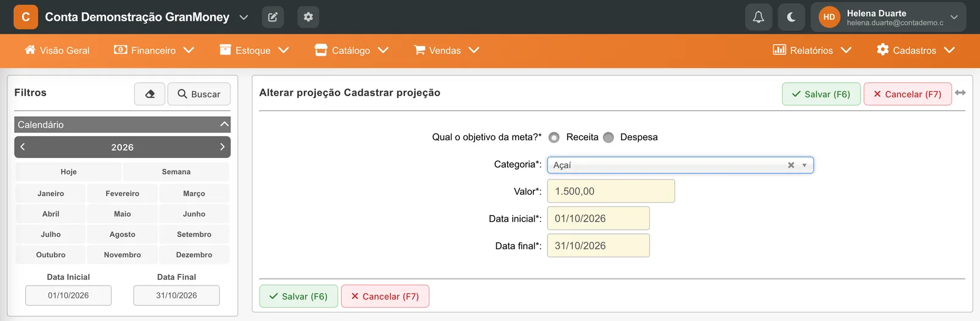Click top Cancelar (F7) button
Image resolution: width=980 pixels, height=321 pixels.
coord(908,94)
